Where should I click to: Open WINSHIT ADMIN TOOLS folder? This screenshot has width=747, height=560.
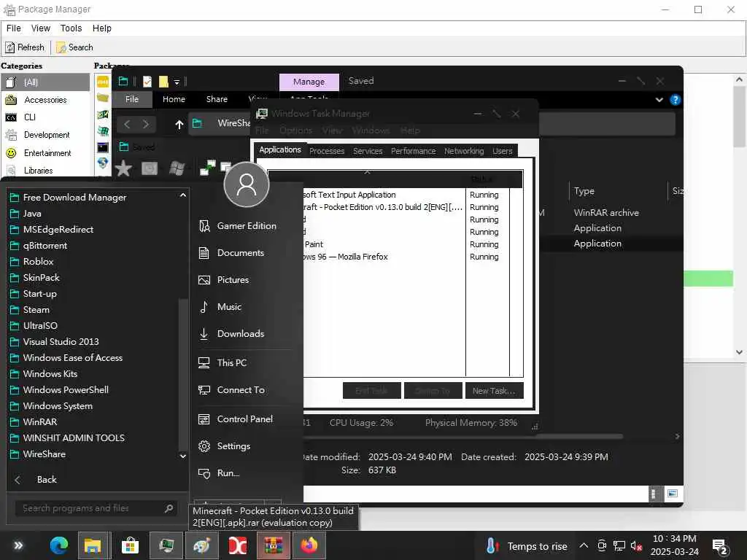click(x=74, y=438)
